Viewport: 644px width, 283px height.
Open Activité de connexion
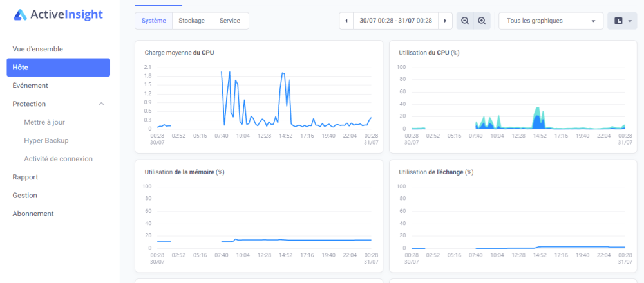coord(59,159)
